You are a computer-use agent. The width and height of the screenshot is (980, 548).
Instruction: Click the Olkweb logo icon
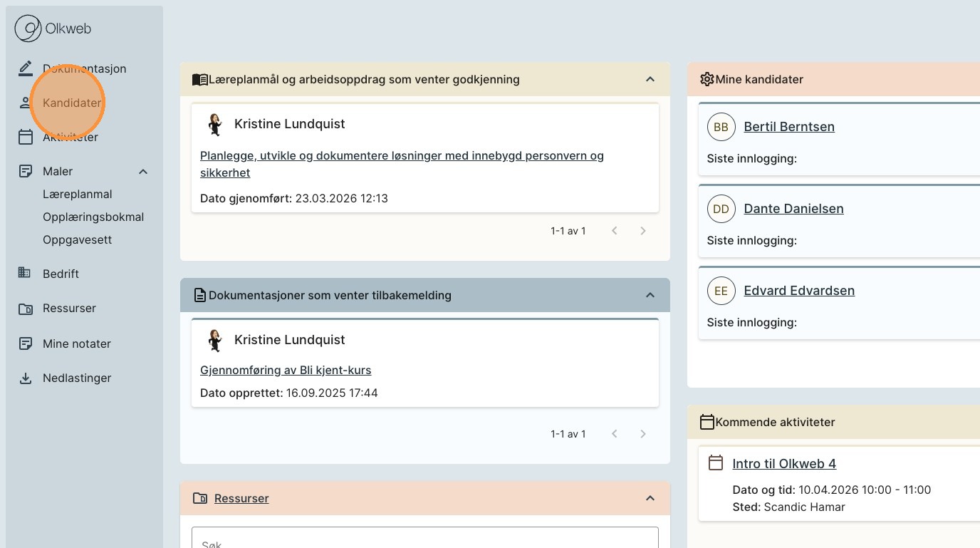28,29
